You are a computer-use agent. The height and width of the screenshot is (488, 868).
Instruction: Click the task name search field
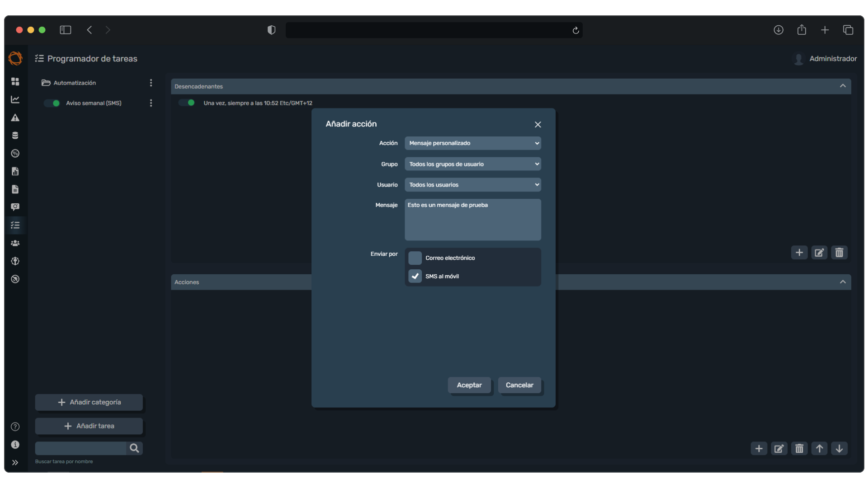point(80,448)
